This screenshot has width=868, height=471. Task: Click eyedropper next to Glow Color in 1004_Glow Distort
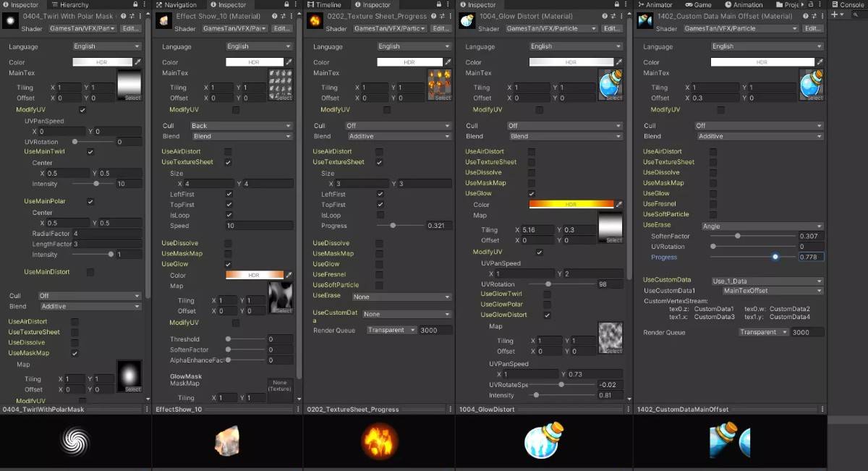click(x=618, y=205)
